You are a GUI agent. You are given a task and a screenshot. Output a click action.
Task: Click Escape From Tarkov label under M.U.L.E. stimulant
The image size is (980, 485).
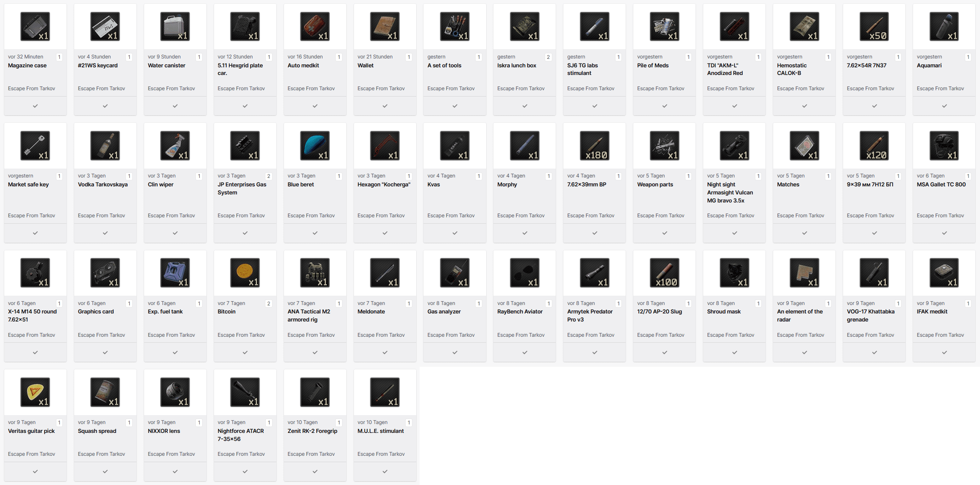coord(381,454)
